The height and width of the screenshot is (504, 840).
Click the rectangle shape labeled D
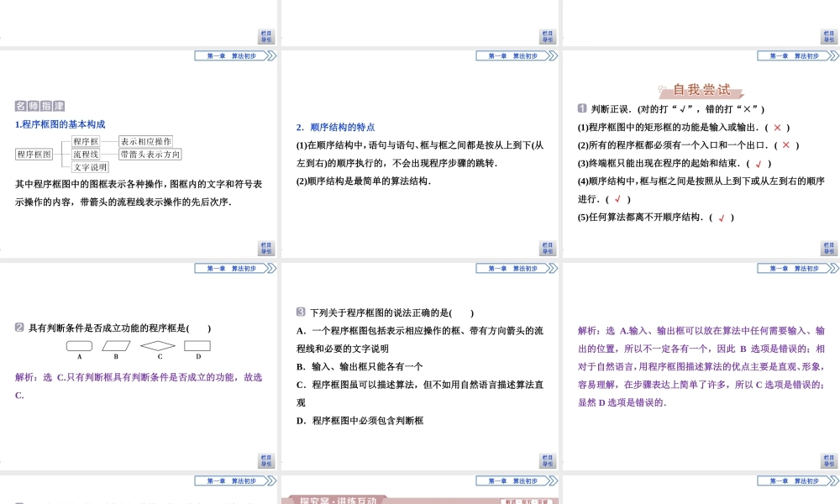197,346
